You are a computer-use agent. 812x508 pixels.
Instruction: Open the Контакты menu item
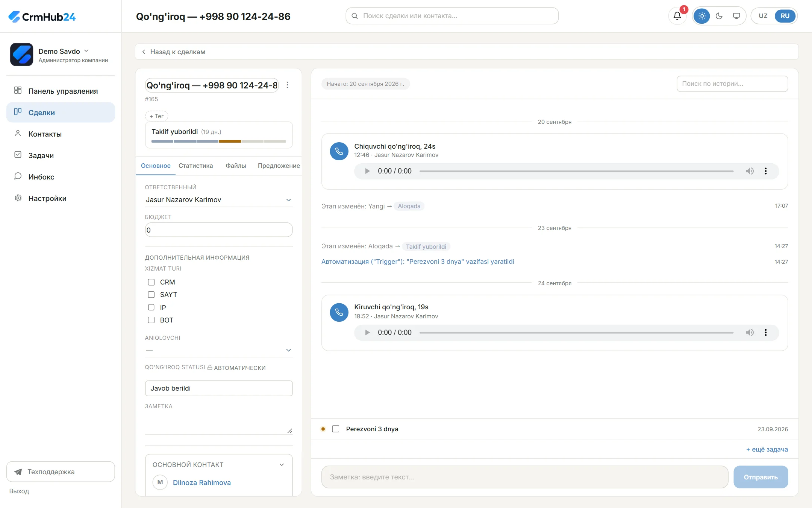pyautogui.click(x=61, y=134)
